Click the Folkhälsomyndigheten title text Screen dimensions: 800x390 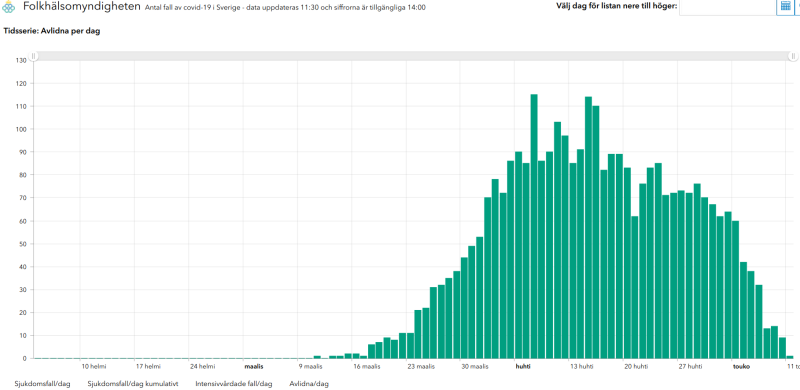82,7
